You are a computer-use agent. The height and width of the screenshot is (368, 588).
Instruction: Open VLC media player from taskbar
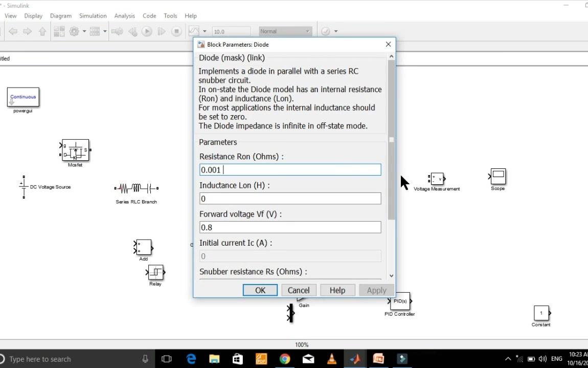331,359
